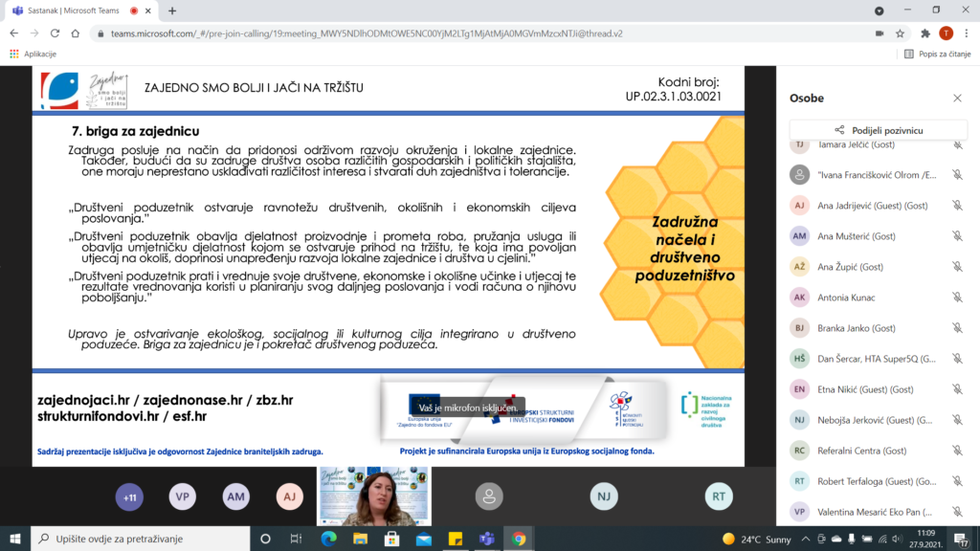Screen dimensions: 980x551
Task: Close the Osobe participants panel
Action: 957,98
